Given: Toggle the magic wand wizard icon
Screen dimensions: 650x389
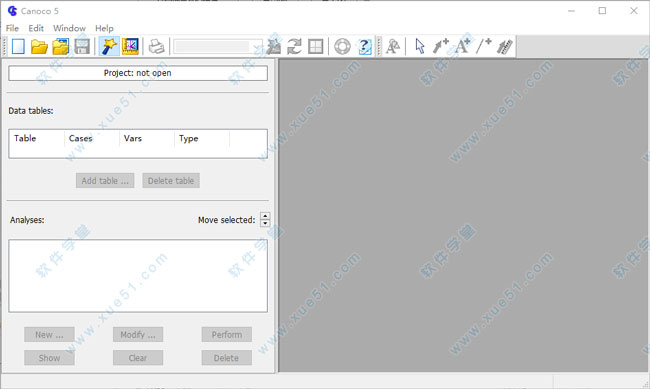Looking at the screenshot, I should (x=109, y=46).
